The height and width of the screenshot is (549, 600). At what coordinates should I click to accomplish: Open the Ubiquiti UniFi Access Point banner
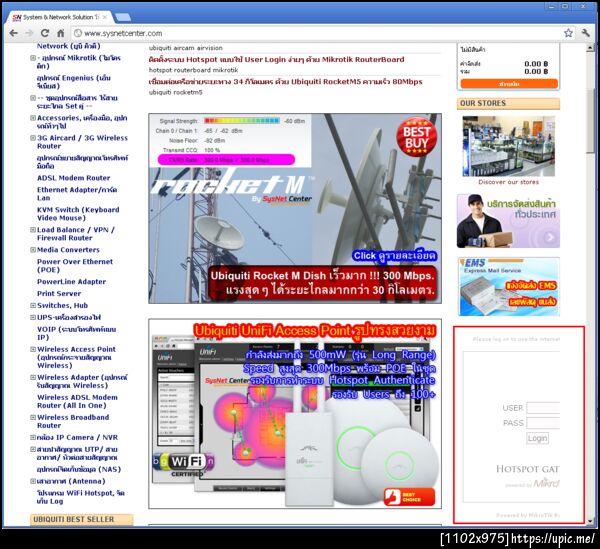(x=295, y=414)
